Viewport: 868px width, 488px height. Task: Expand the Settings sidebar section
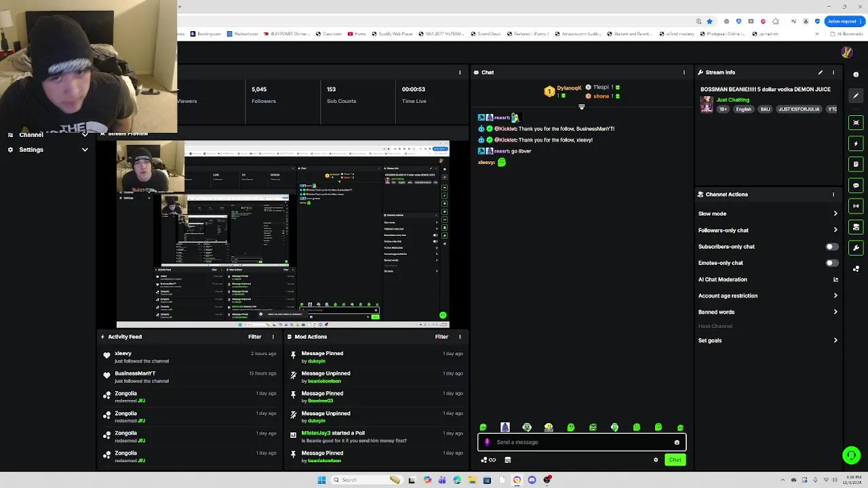[x=47, y=150]
